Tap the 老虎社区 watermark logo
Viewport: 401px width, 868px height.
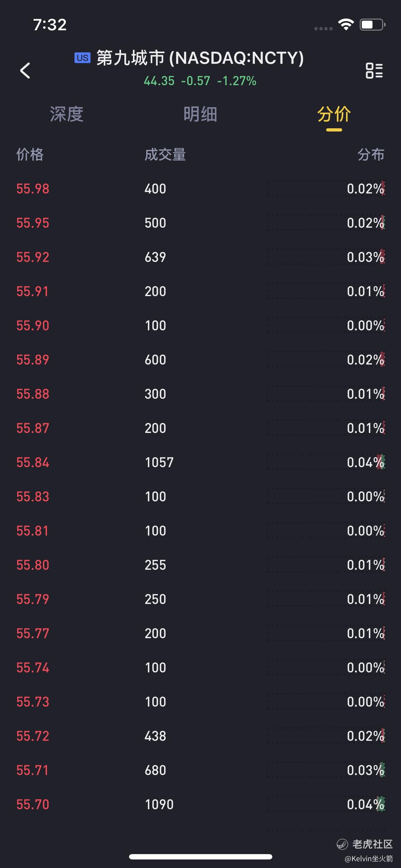(365, 844)
